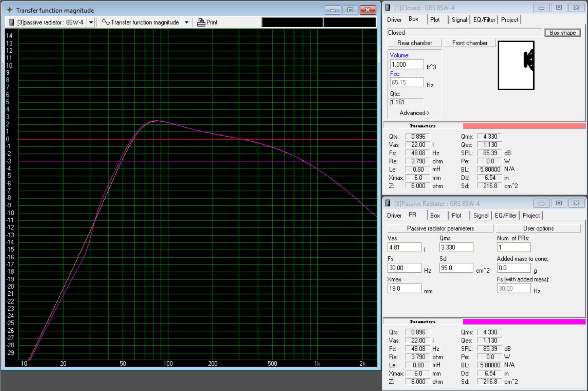Image resolution: width=588 pixels, height=391 pixels.
Task: Click Added mass to cone field
Action: coord(514,268)
